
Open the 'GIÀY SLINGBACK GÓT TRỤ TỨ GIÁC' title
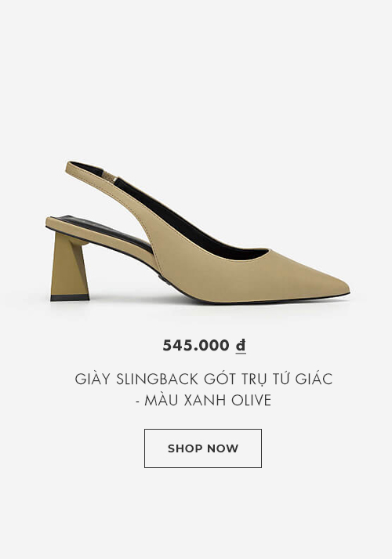click(204, 379)
